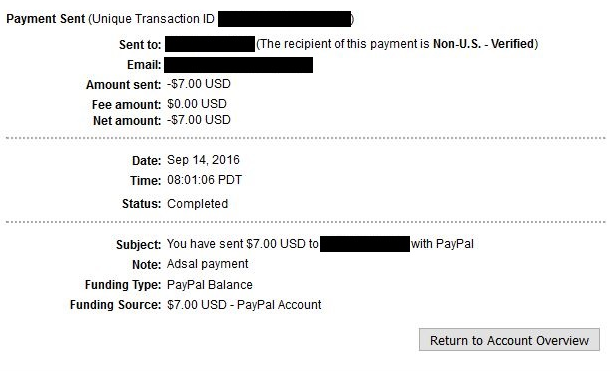Click the Status label

click(x=141, y=204)
